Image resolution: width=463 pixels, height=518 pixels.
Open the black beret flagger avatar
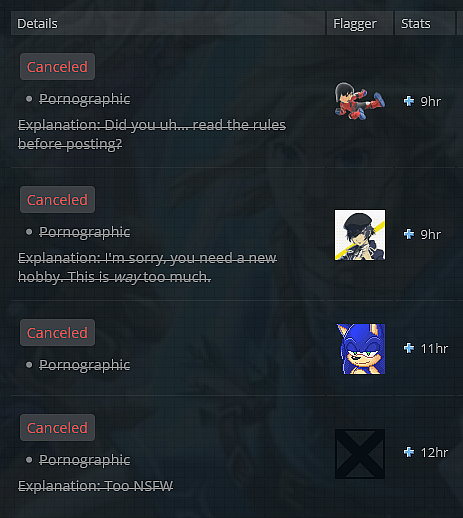[360, 235]
